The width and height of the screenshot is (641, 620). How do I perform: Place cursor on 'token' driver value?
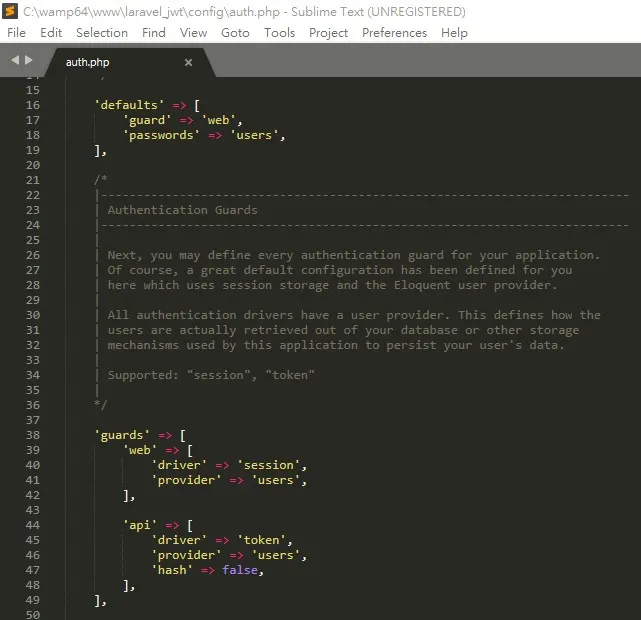pos(261,540)
